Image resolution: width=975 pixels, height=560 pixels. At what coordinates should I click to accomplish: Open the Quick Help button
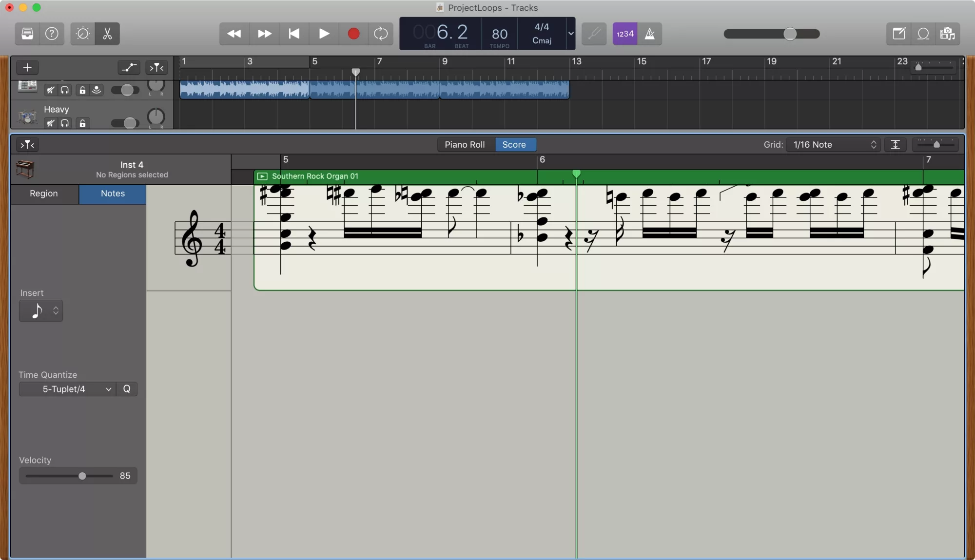click(x=52, y=34)
